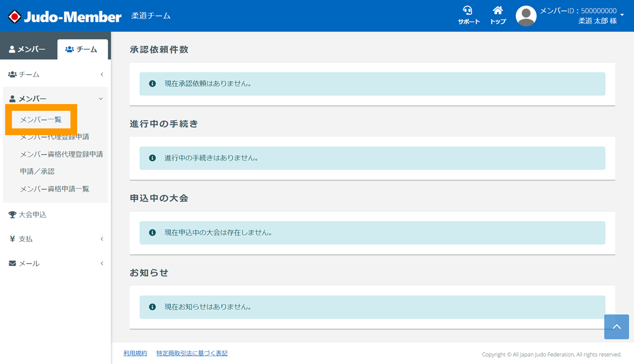Click the 進行中の手続き heading
Viewport: 634px width, 364px height.
point(164,124)
